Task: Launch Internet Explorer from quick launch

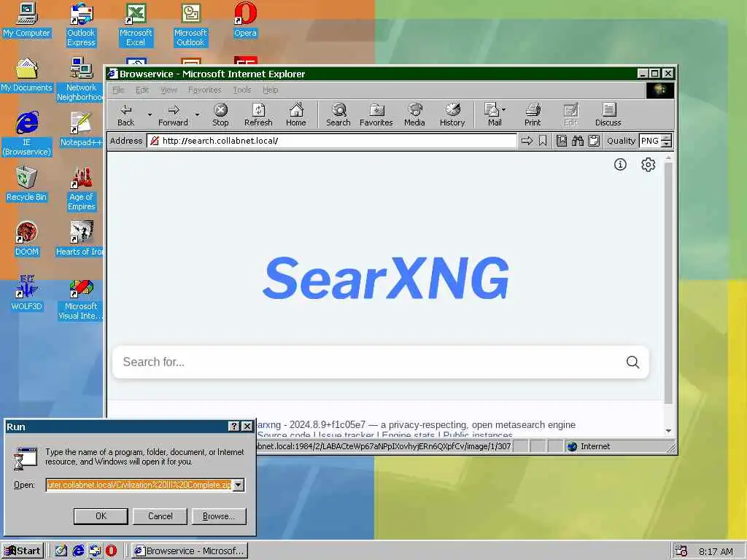Action: point(78,551)
